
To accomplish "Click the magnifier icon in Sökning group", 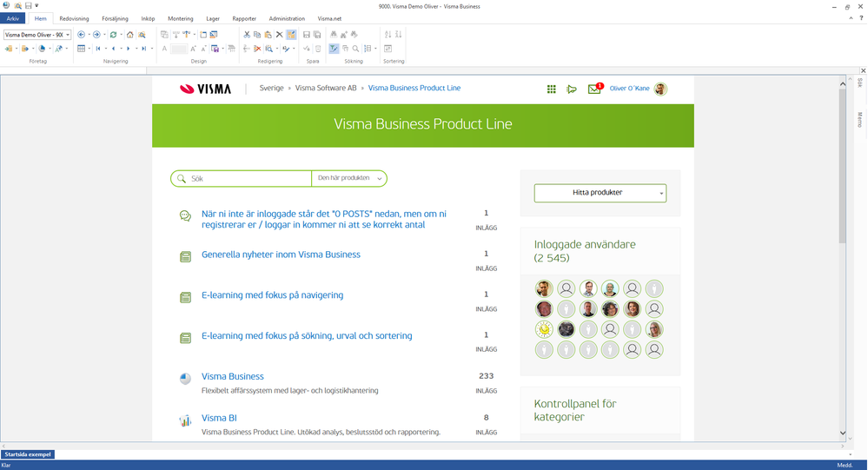I will click(x=355, y=49).
